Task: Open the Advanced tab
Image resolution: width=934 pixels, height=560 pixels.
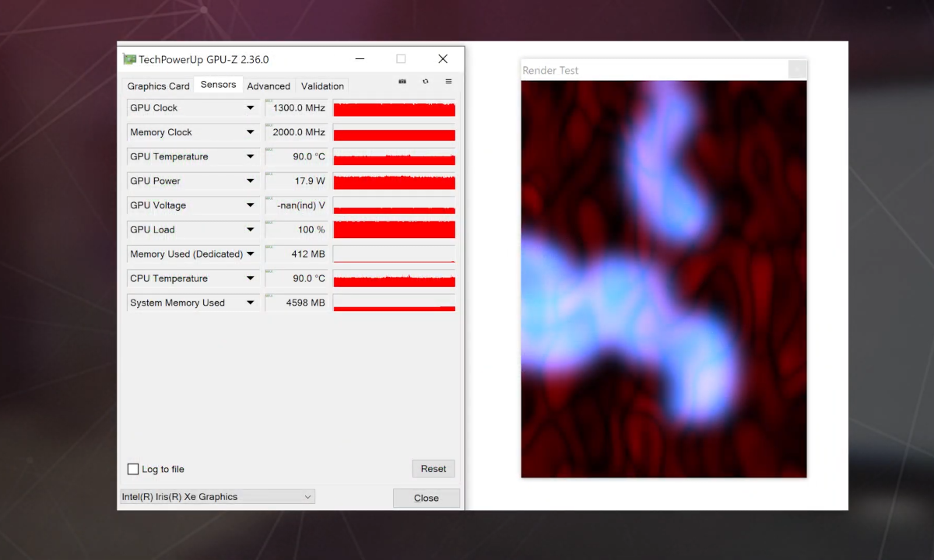Action: point(269,86)
